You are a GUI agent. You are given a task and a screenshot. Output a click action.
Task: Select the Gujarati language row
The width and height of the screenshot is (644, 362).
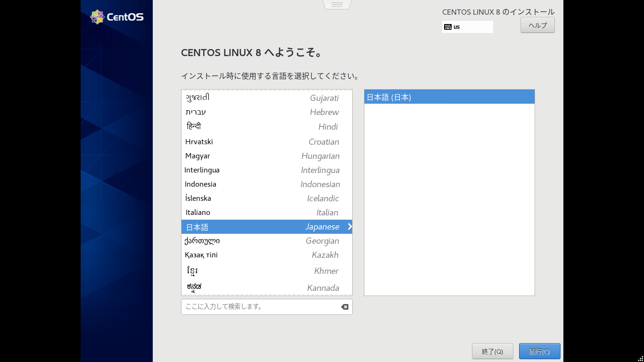pyautogui.click(x=267, y=98)
